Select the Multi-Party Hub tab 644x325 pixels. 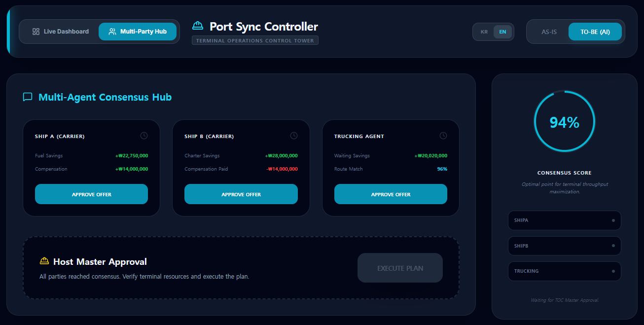[x=138, y=31]
